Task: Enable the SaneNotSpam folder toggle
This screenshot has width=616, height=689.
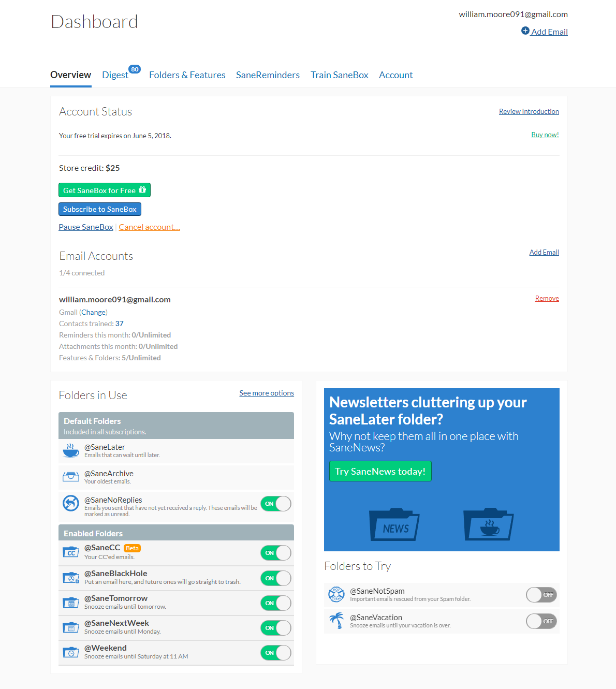Action: [x=541, y=595]
